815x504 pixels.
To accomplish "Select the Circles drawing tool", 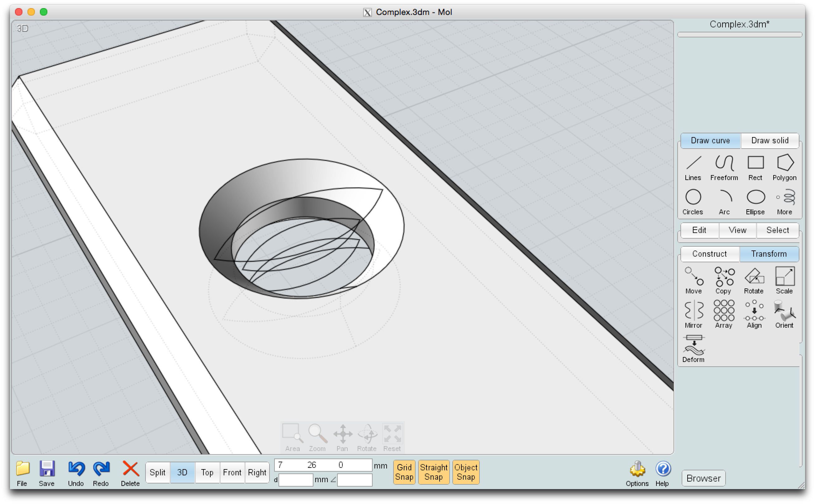I will pos(693,202).
